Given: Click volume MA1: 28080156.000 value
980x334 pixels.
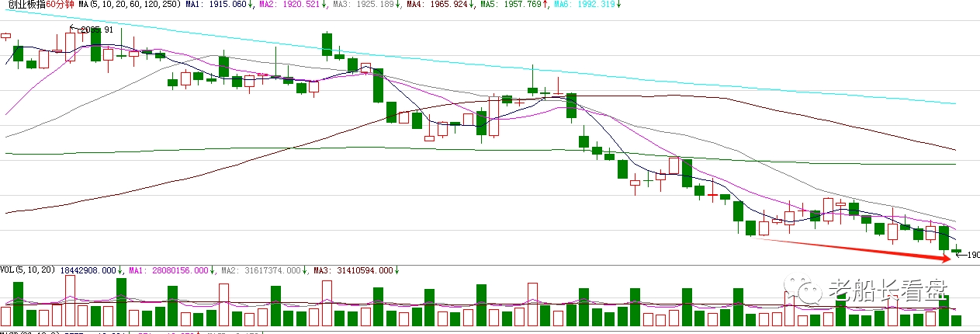Looking at the screenshot, I should point(171,270).
